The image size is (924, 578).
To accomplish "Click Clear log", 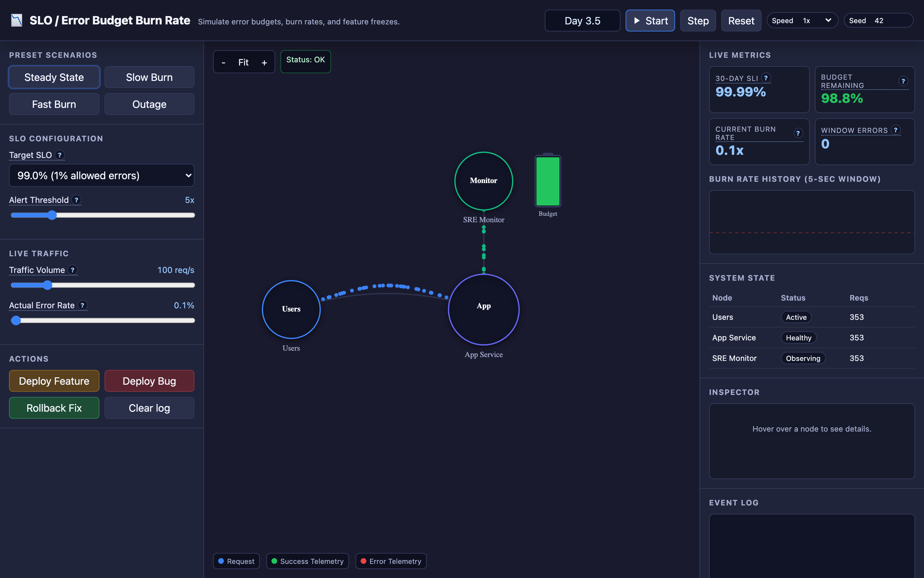I will pyautogui.click(x=149, y=408).
